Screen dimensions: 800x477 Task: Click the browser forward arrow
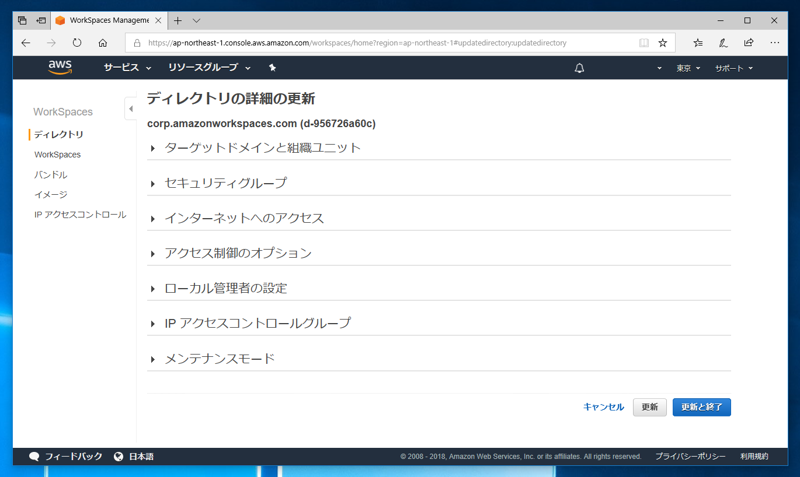click(51, 43)
